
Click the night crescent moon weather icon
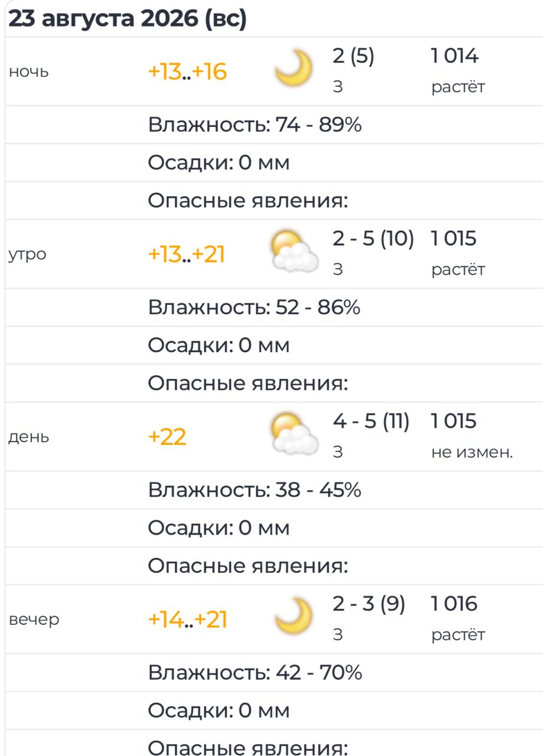(294, 69)
